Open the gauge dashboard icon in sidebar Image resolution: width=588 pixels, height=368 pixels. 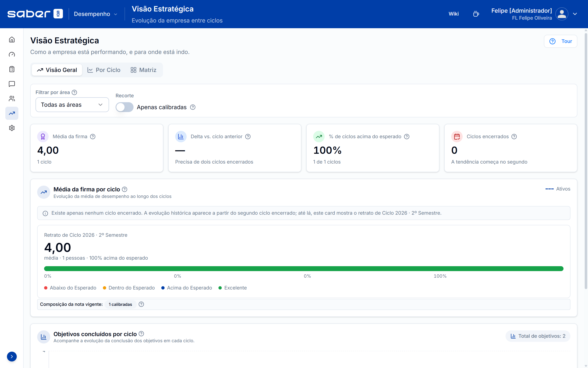[12, 55]
